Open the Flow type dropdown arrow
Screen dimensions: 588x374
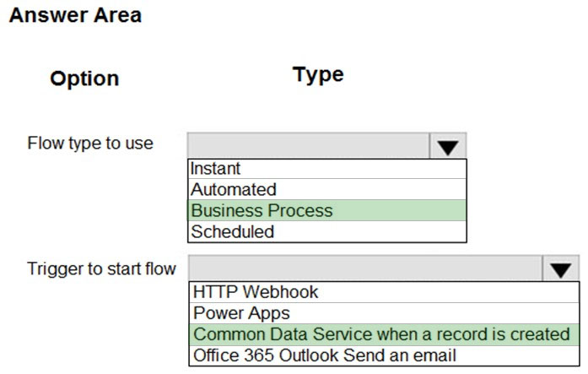coord(448,145)
